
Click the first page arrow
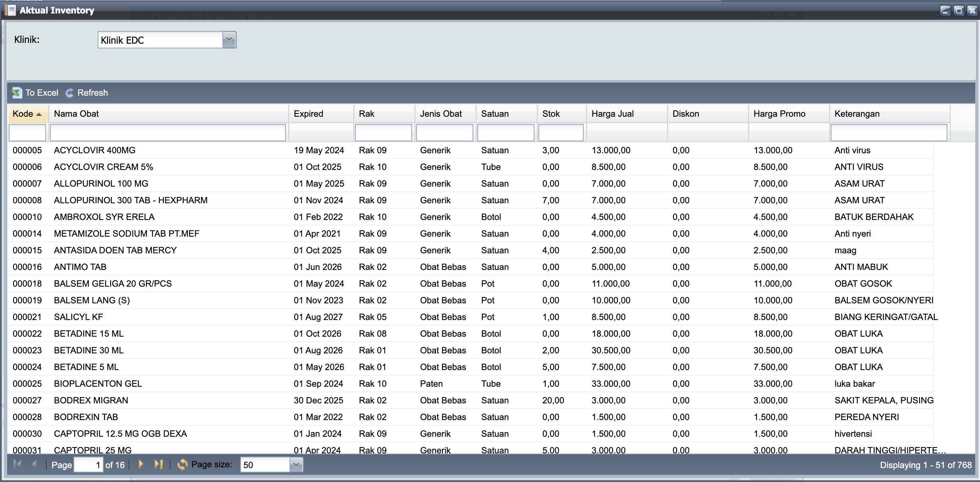(17, 464)
